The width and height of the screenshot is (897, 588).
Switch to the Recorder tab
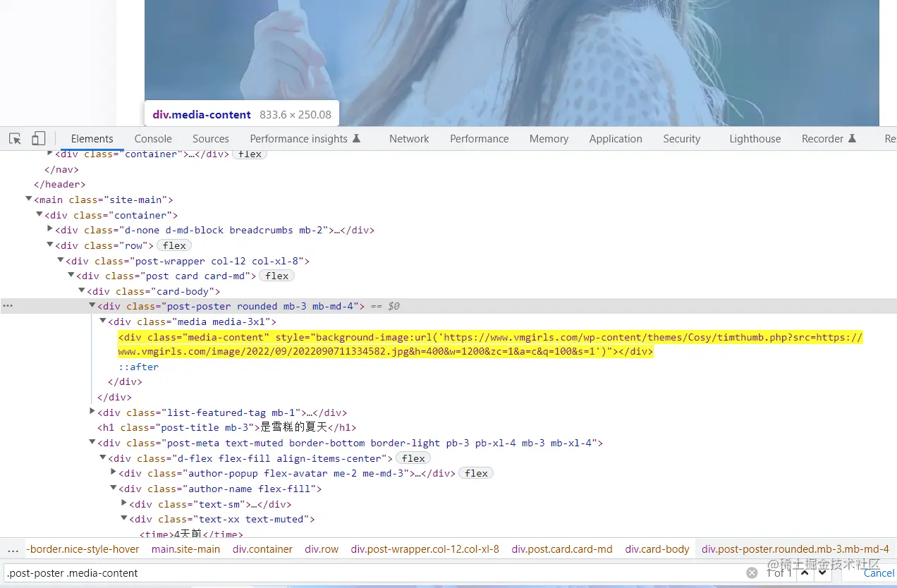click(x=829, y=139)
